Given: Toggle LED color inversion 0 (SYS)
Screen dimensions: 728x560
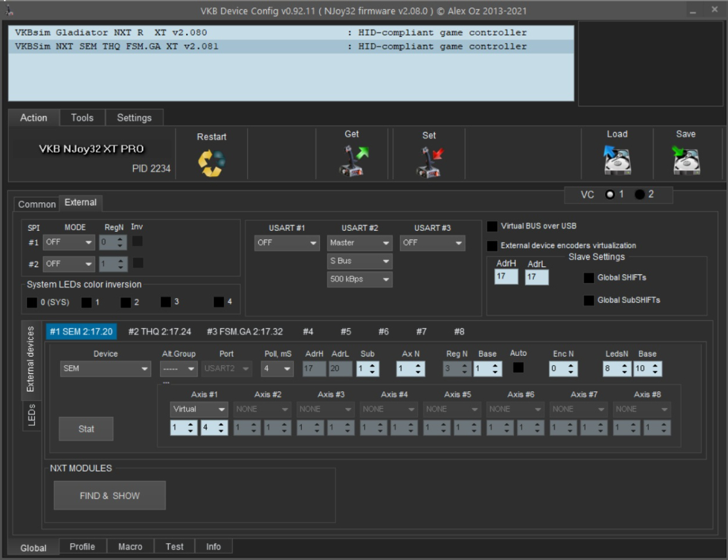Looking at the screenshot, I should [32, 303].
